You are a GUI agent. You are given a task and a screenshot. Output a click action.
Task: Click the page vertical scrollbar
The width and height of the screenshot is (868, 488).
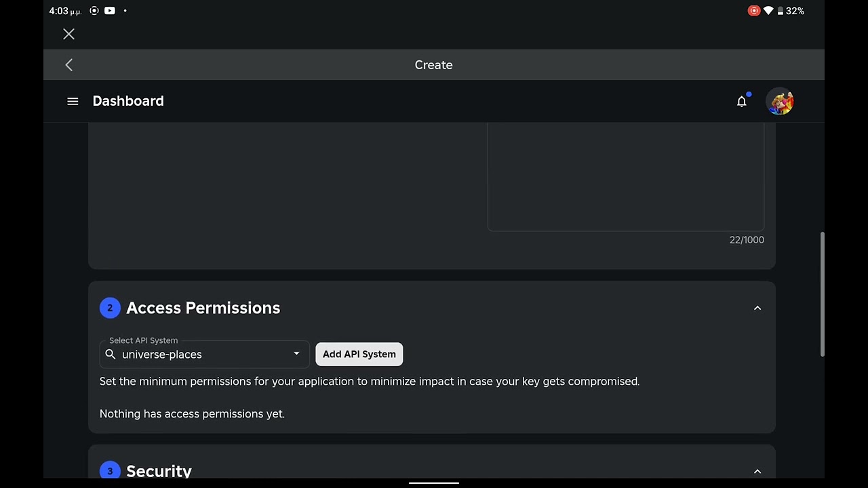822,293
